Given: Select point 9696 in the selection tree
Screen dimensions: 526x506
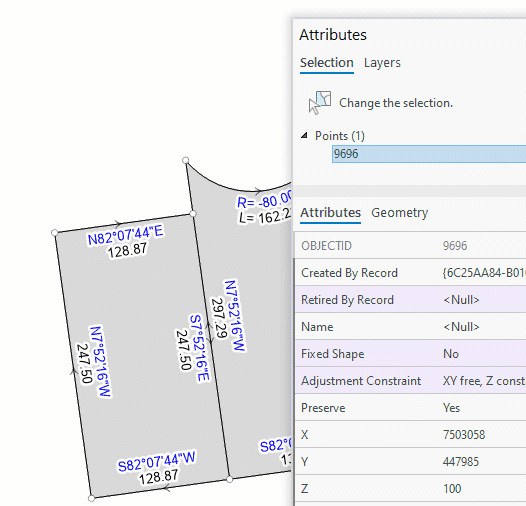Looking at the screenshot, I should (x=429, y=154).
